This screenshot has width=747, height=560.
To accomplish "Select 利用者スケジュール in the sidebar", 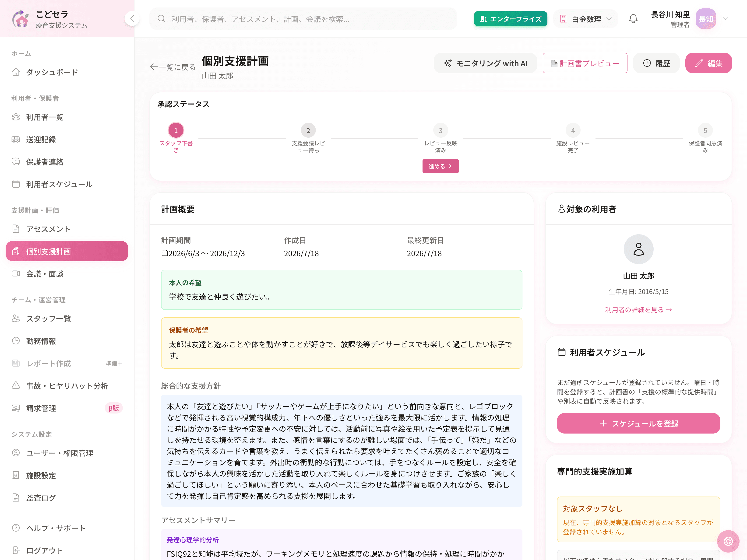I will 67,184.
